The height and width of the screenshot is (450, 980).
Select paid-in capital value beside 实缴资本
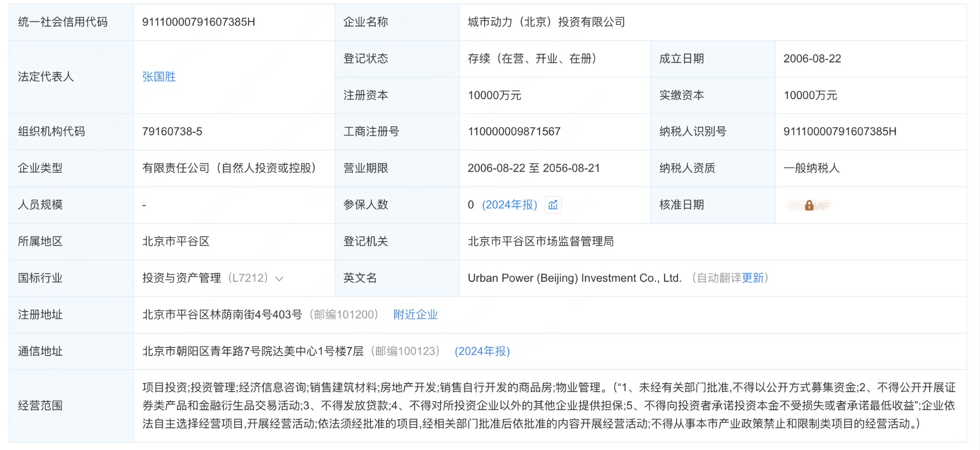(x=810, y=95)
